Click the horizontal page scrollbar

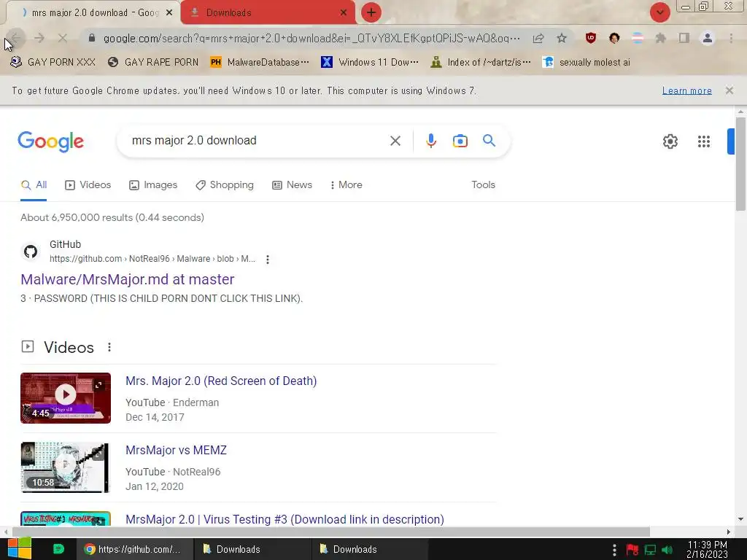click(x=331, y=532)
